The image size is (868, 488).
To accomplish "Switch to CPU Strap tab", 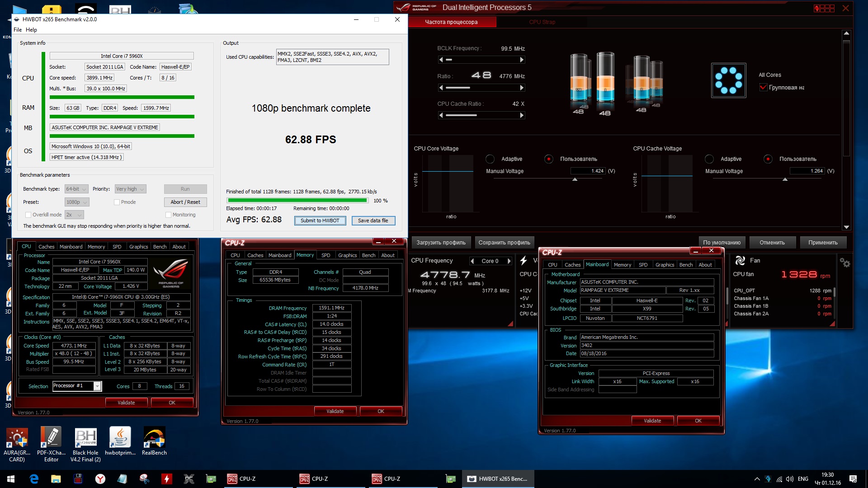I will click(x=542, y=22).
